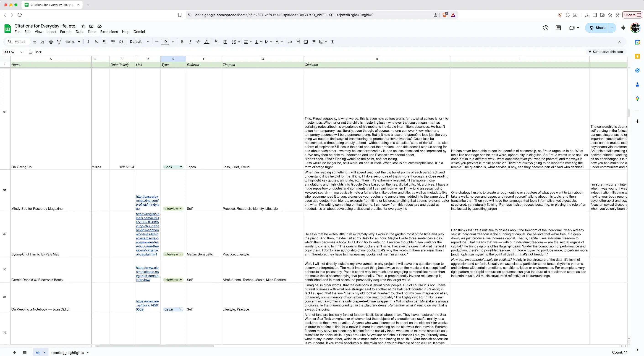Click the Share button

[597, 28]
